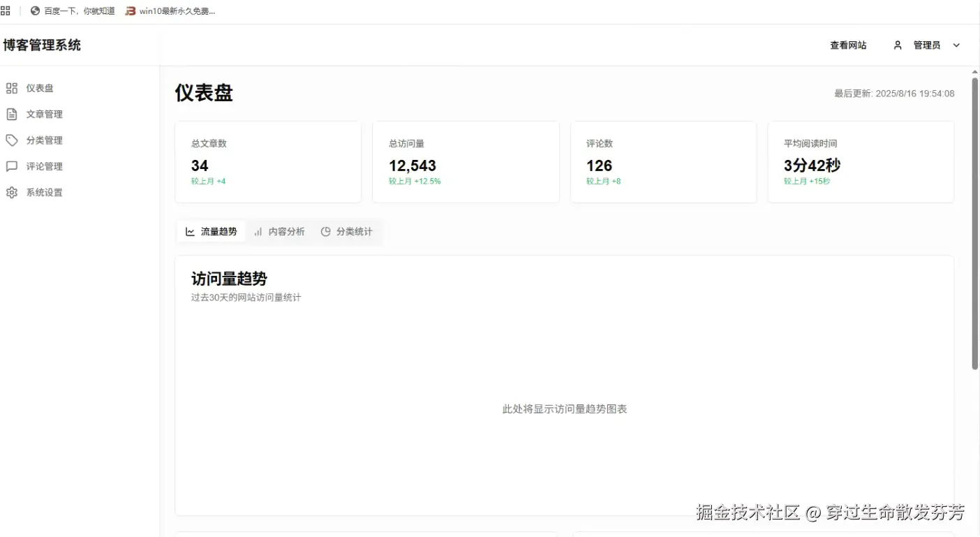Select the 总访问量 stat card
The width and height of the screenshot is (980, 537).
coord(466,161)
